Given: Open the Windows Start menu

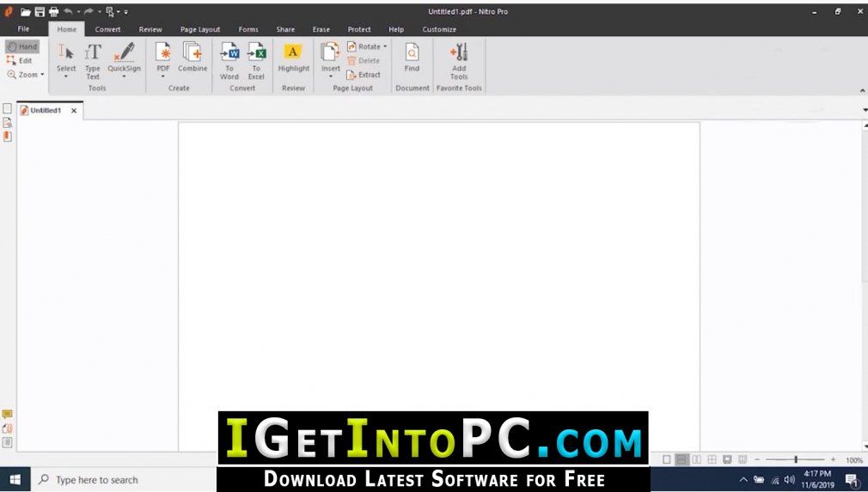Looking at the screenshot, I should pos(15,479).
